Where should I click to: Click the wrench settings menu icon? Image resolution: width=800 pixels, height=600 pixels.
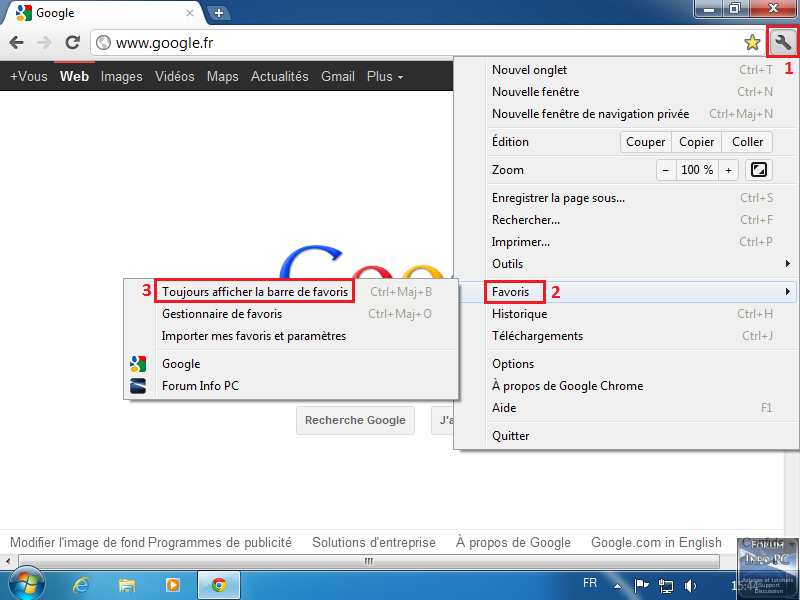click(x=782, y=42)
